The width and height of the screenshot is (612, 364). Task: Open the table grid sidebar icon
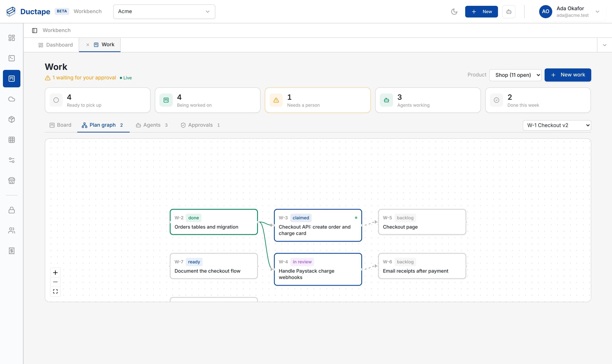pyautogui.click(x=11, y=140)
